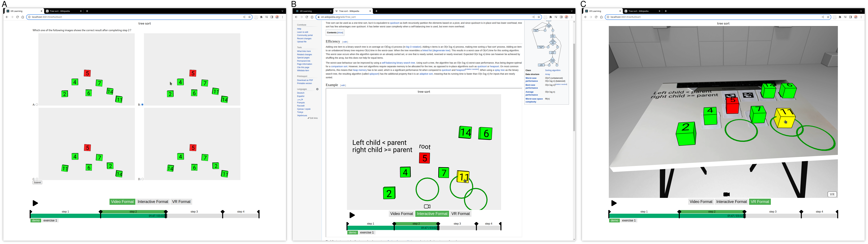
Task: Bookmark the Wikipedia page in window B
Action: point(538,17)
